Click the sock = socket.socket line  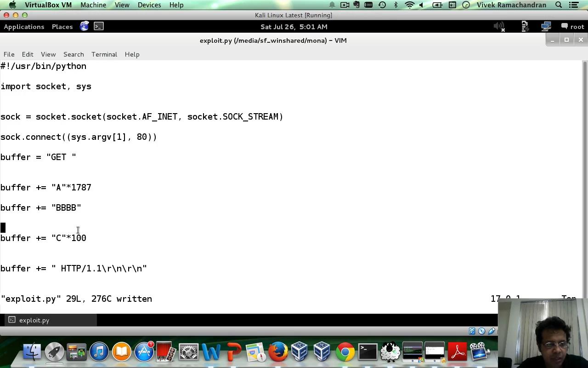coord(142,117)
